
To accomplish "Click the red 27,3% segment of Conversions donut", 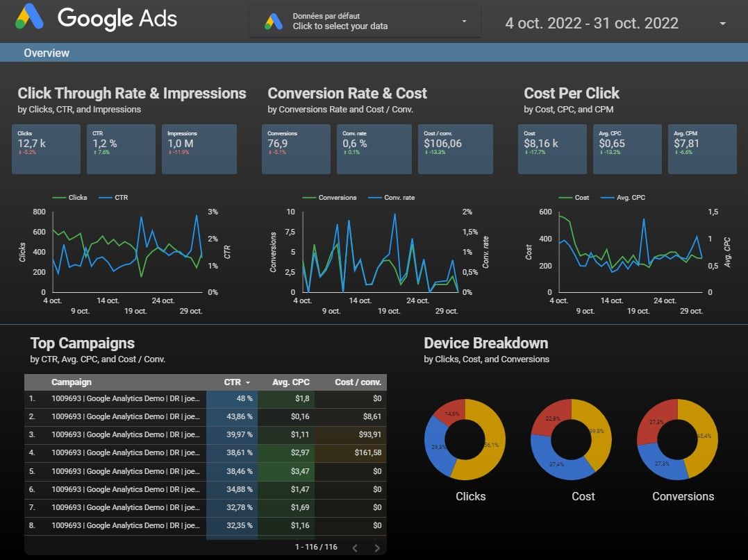I will (656, 421).
